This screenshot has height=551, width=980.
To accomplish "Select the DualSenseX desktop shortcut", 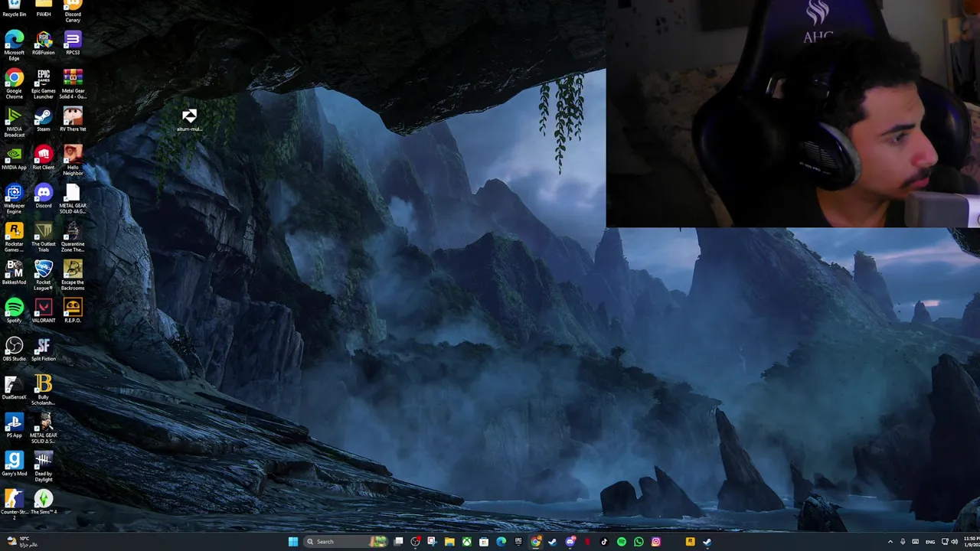I will [14, 387].
